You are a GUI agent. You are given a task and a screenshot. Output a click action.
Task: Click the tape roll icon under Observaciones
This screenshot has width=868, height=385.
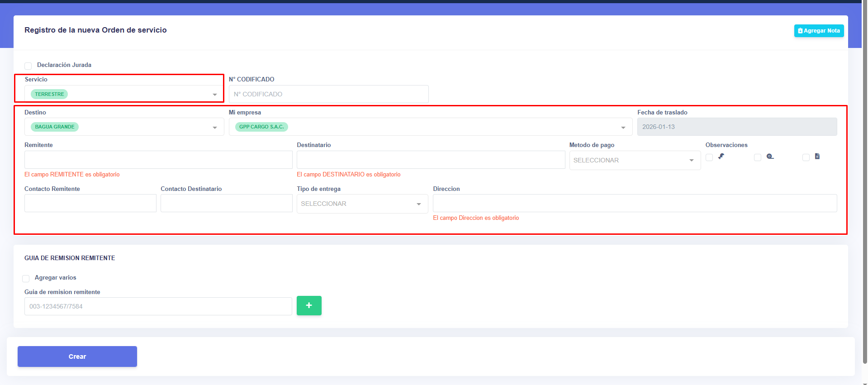[770, 157]
